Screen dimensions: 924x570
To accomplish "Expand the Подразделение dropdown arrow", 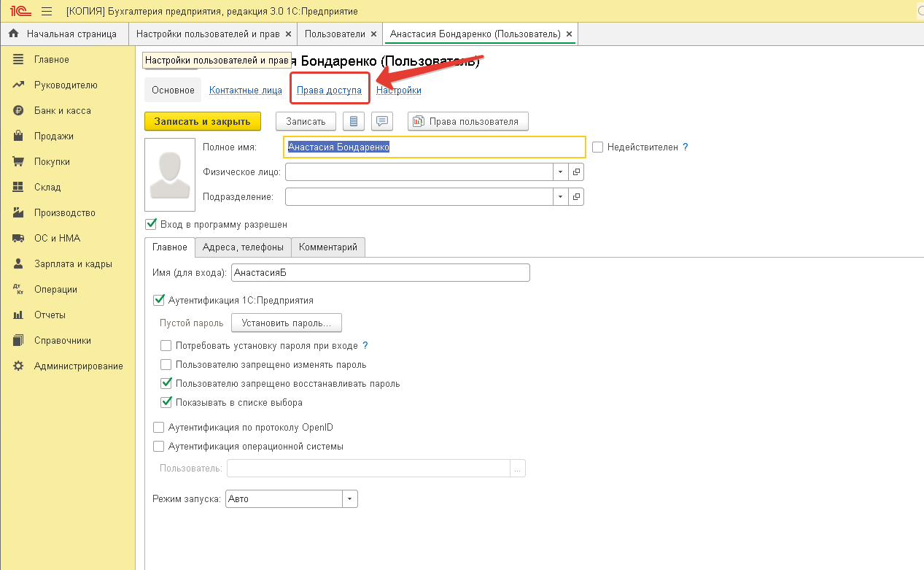I will (561, 197).
